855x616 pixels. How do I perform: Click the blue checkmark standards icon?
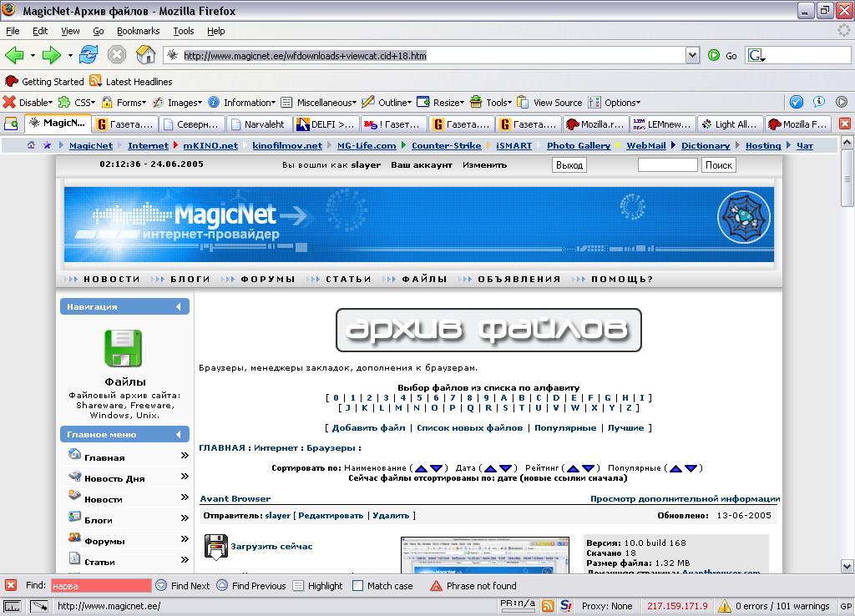point(796,102)
